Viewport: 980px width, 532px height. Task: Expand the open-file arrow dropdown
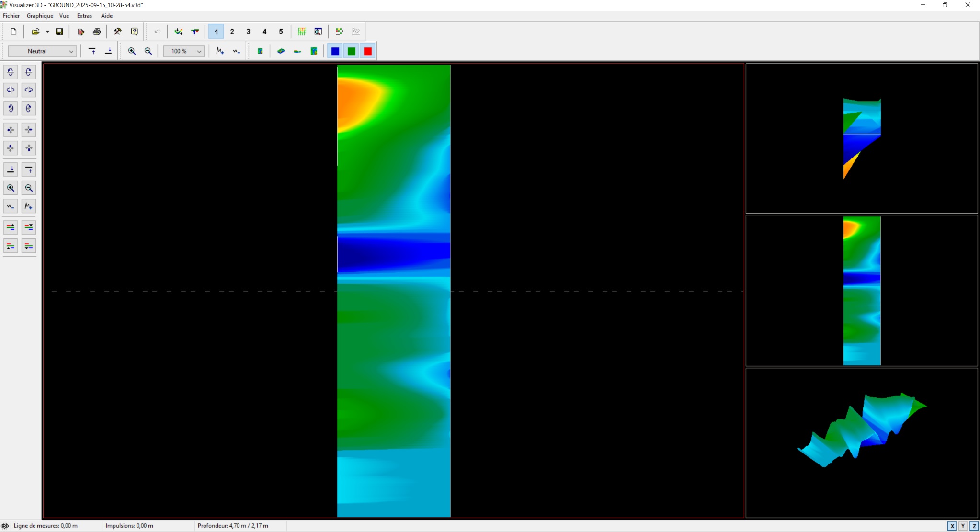(x=47, y=32)
